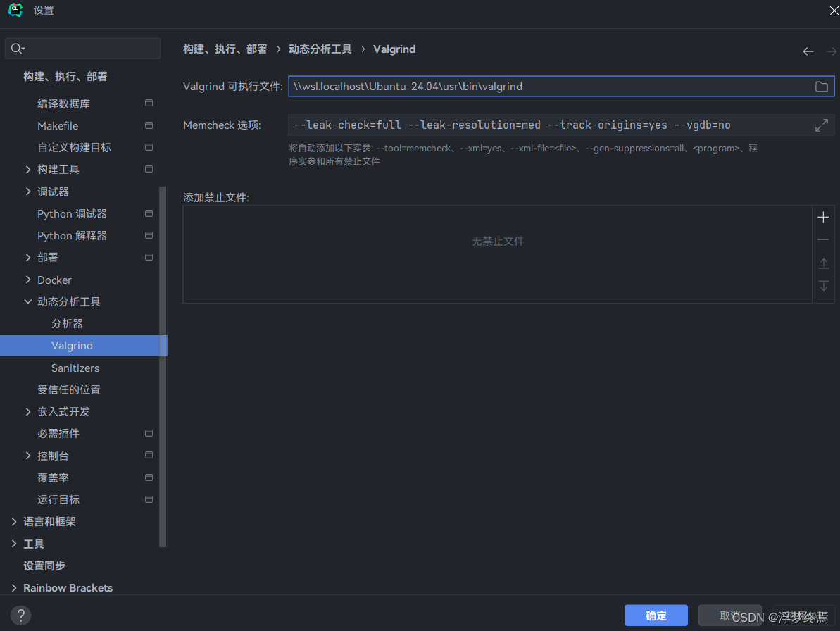Open the 运行目标 settings page
Viewport: 840px width, 631px height.
[x=58, y=500]
